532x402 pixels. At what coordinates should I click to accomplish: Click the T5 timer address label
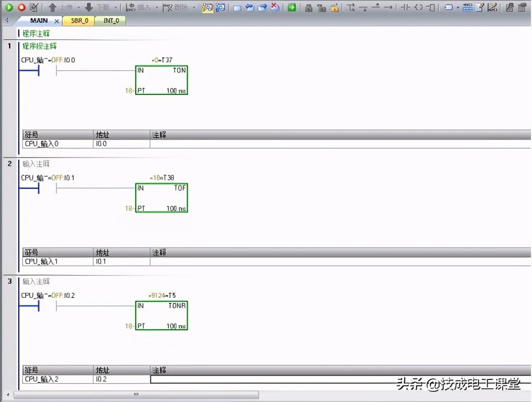click(172, 295)
